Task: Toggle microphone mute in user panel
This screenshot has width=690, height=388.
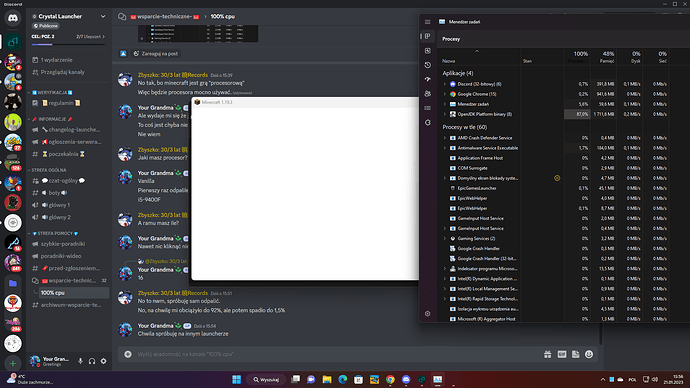Action: click(x=81, y=361)
